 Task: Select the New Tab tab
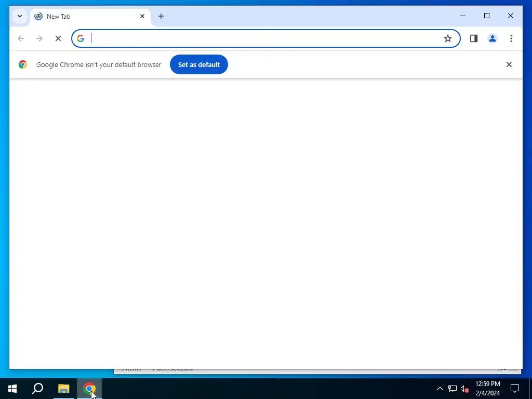point(90,17)
